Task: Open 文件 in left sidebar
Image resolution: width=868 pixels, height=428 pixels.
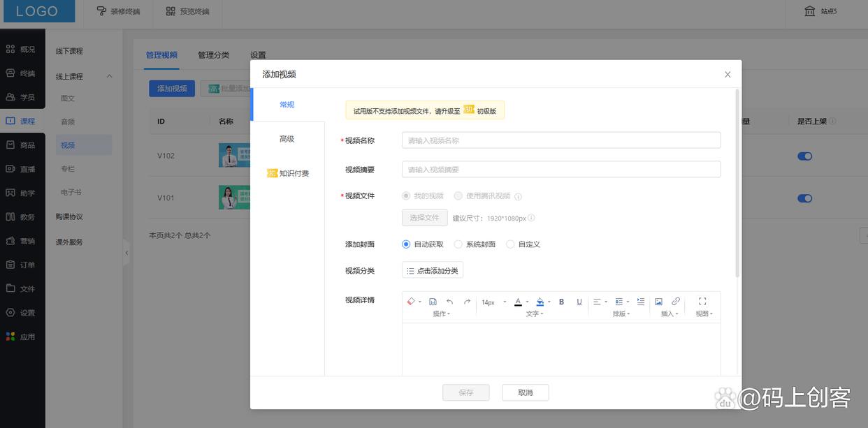Action: click(x=22, y=288)
